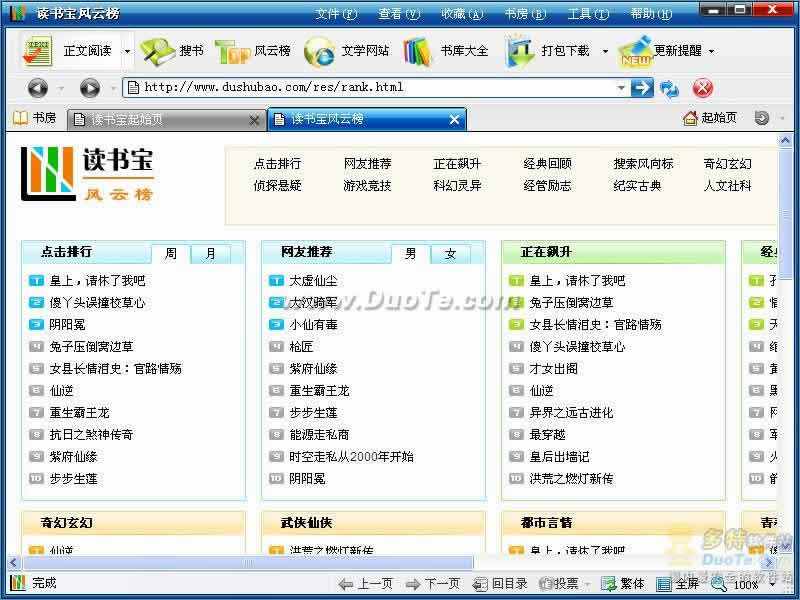Click 上一页 previous page arrow
The image size is (800, 600).
[366, 583]
